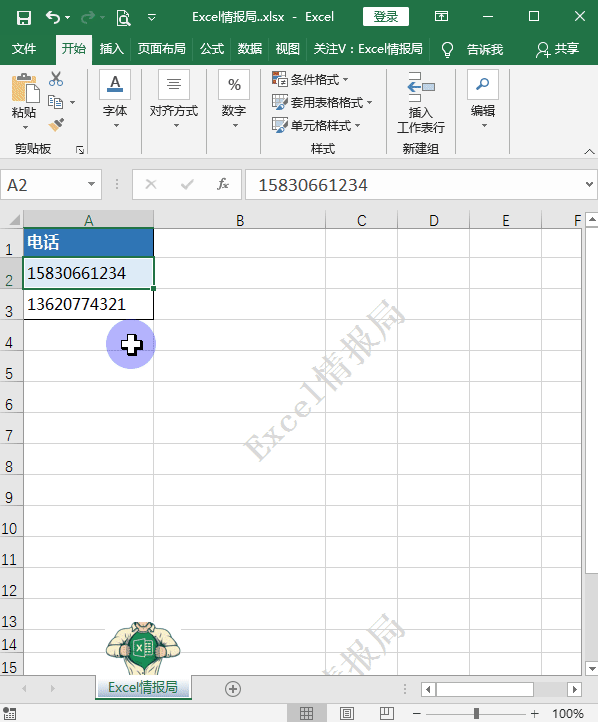The height and width of the screenshot is (722, 598).
Task: Click the 共享 share button
Action: coord(557,49)
